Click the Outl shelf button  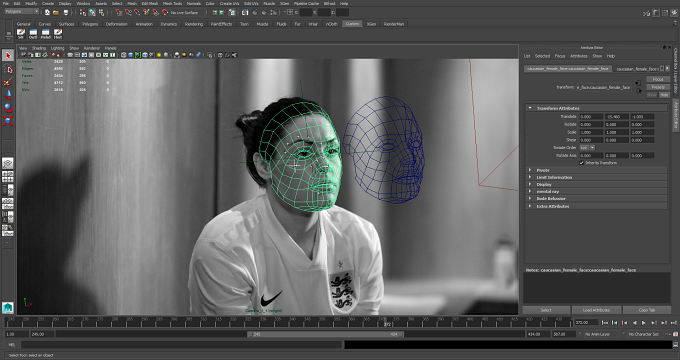[x=33, y=34]
